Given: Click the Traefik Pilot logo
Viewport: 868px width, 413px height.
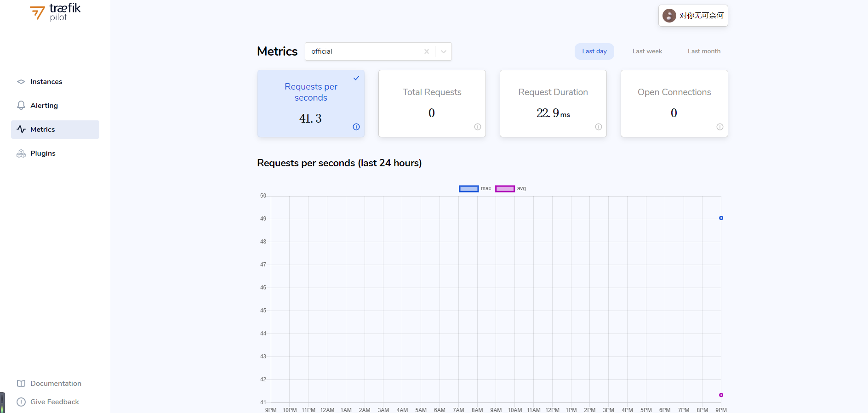Looking at the screenshot, I should click(55, 12).
